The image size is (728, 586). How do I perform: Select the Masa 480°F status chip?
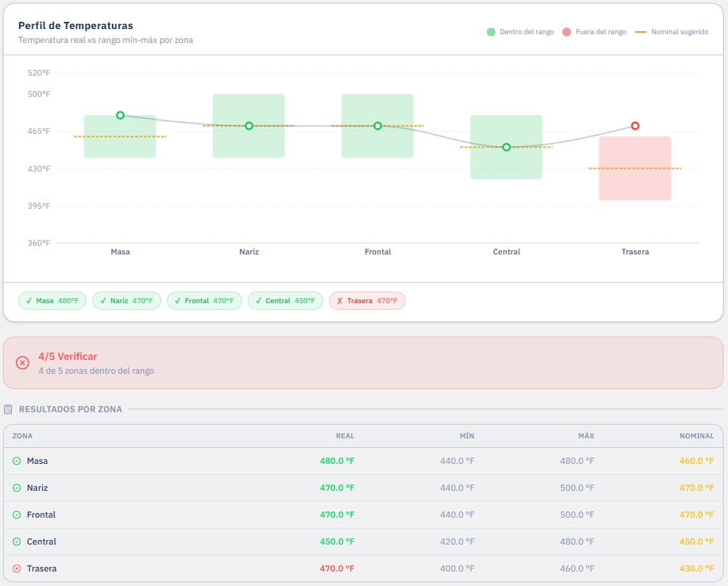coord(52,301)
